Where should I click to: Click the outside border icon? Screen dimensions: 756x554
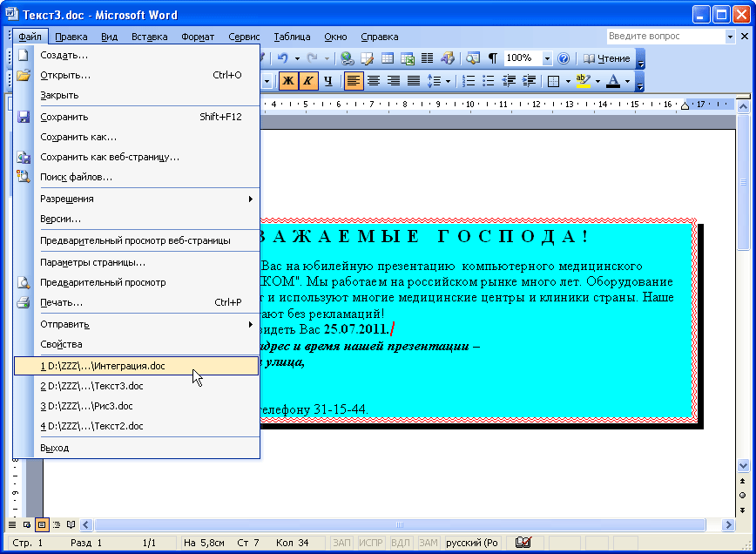pos(554,81)
